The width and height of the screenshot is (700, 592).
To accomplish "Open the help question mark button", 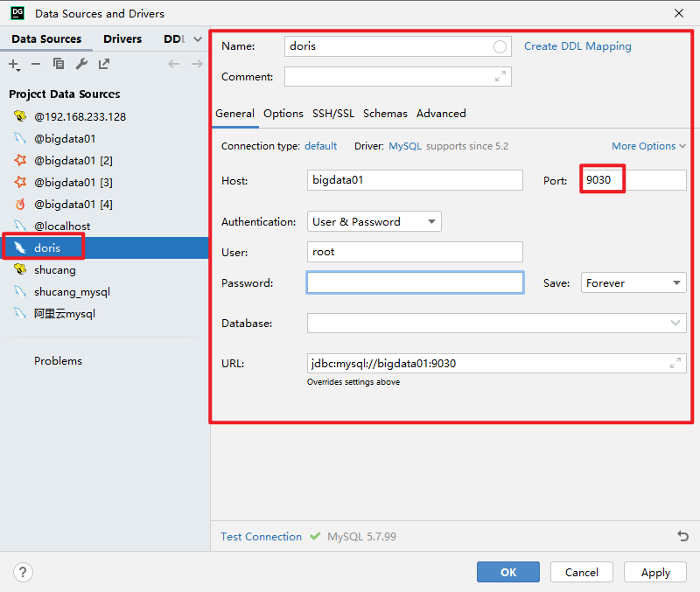I will (x=23, y=572).
